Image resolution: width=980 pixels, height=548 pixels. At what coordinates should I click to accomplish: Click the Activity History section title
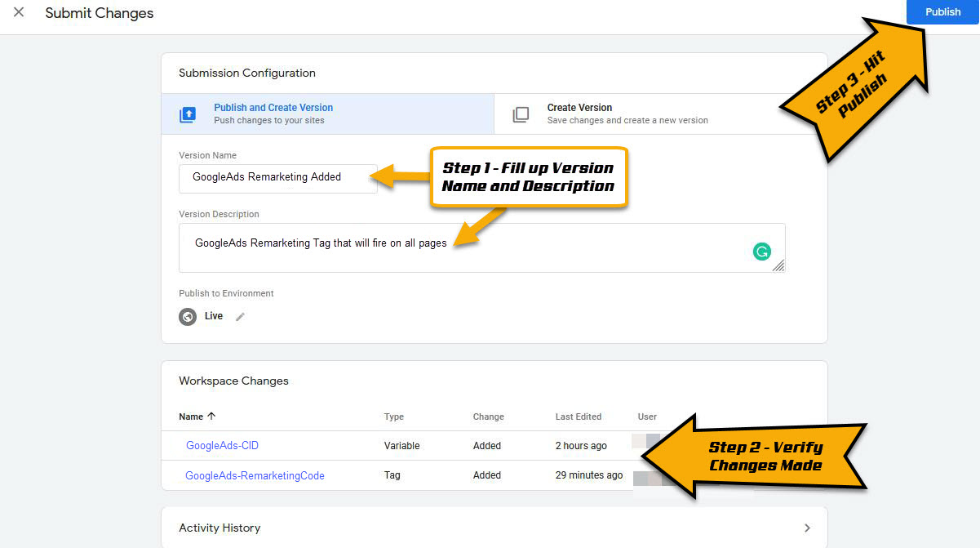[220, 528]
